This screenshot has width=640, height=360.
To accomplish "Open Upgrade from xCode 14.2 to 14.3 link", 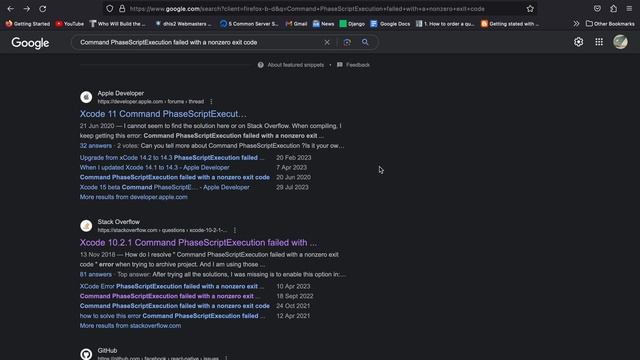I will (x=172, y=158).
